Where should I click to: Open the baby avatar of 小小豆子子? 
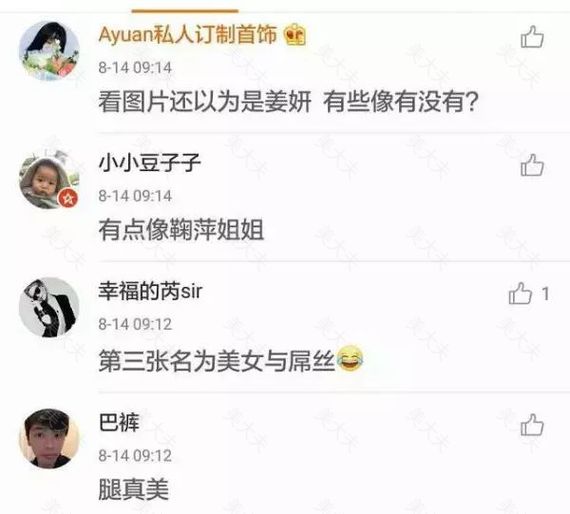(49, 179)
